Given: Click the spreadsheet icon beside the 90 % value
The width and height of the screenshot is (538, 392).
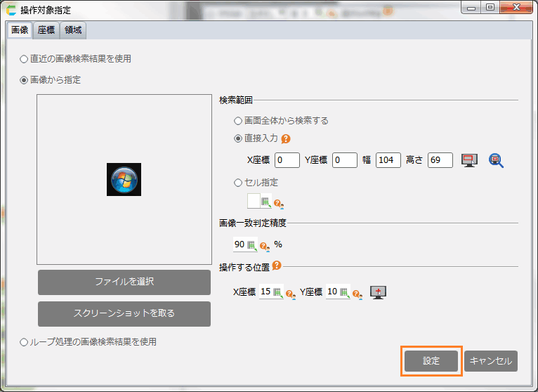Looking at the screenshot, I should click(251, 245).
